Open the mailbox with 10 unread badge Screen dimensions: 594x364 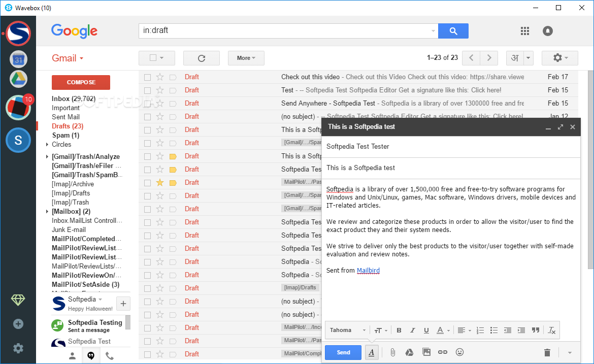pyautogui.click(x=18, y=108)
